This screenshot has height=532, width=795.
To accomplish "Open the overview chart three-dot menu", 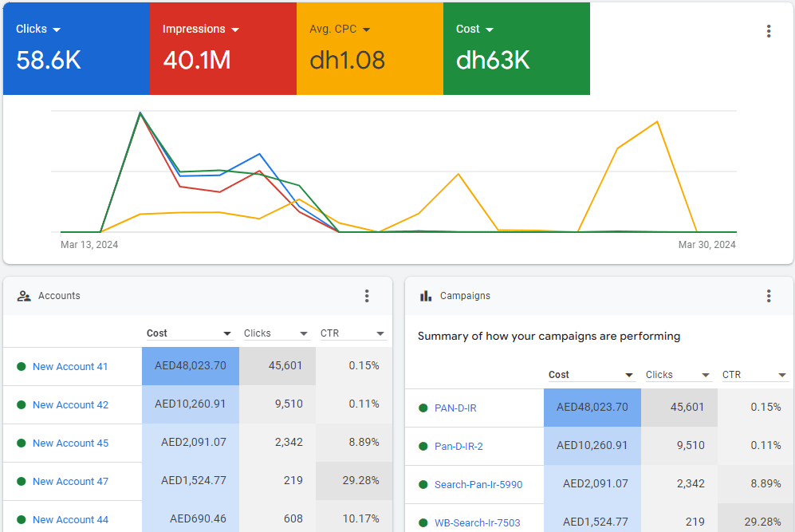I will tap(769, 31).
